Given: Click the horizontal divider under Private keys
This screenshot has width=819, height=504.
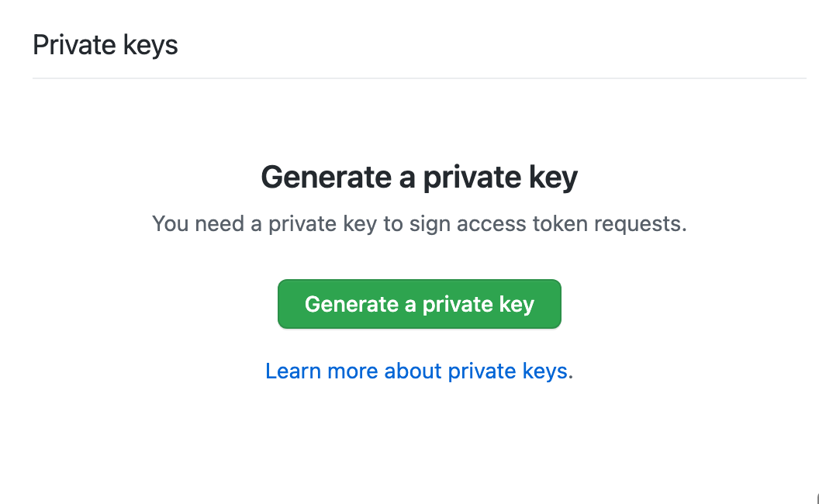Looking at the screenshot, I should (x=419, y=78).
